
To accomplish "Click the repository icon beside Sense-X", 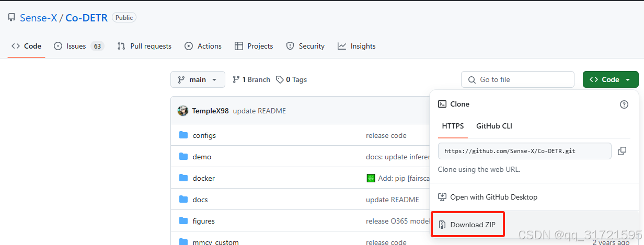I will point(11,18).
